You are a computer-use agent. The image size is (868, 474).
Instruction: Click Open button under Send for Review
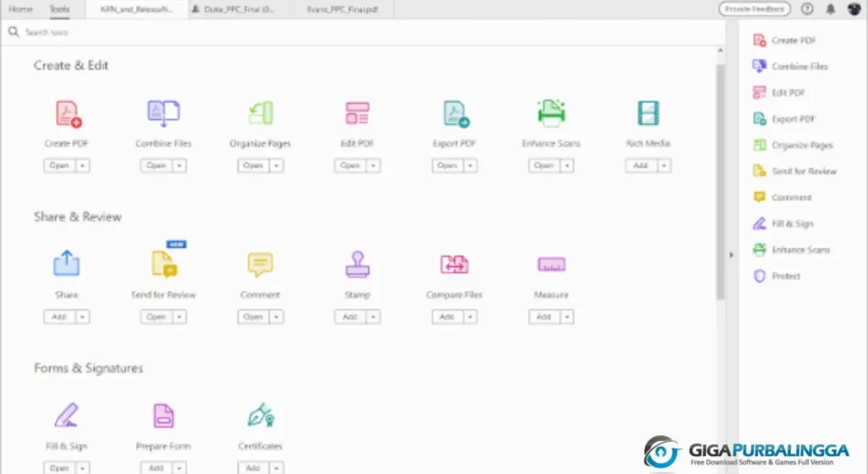pos(156,317)
